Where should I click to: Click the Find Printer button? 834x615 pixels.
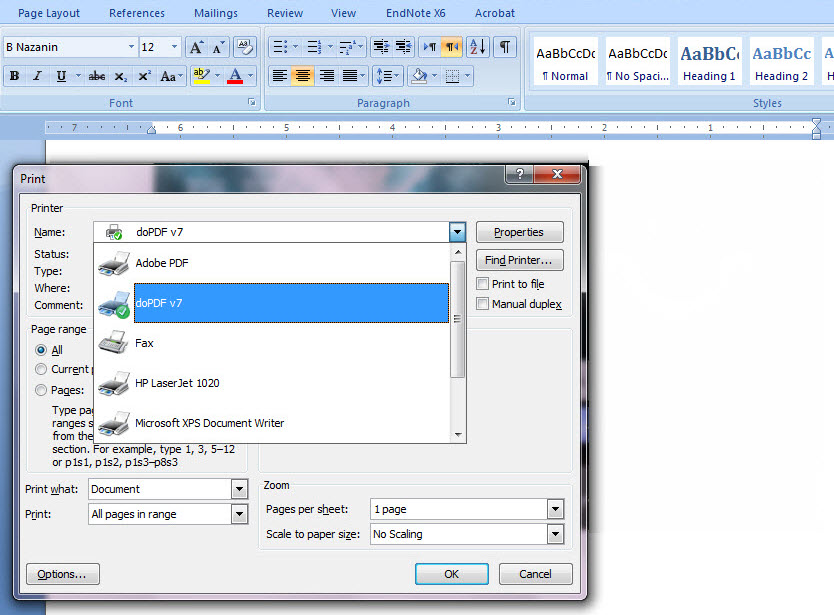[x=519, y=260]
